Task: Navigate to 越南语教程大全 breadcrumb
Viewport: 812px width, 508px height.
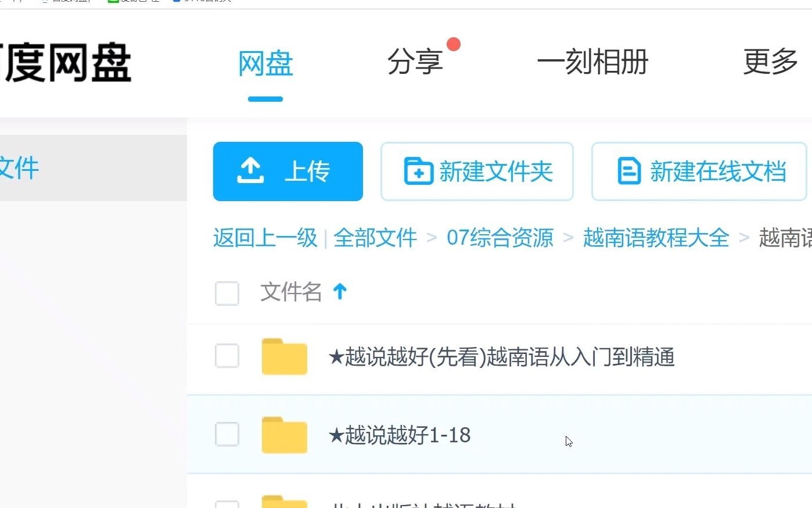Action: 656,238
